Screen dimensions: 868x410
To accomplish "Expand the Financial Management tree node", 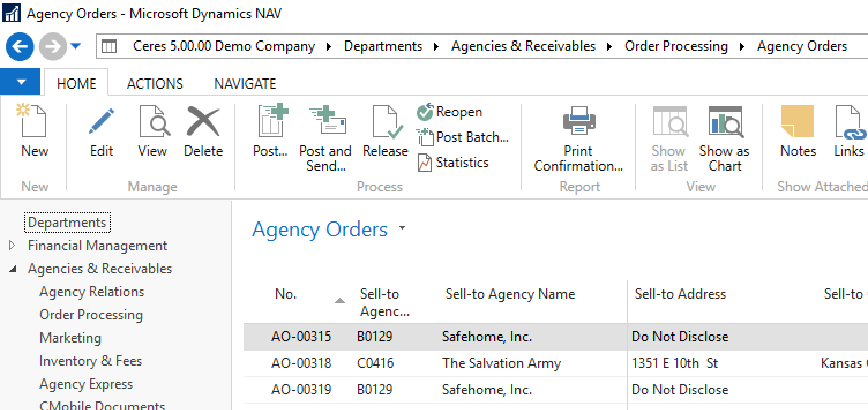I will point(13,246).
